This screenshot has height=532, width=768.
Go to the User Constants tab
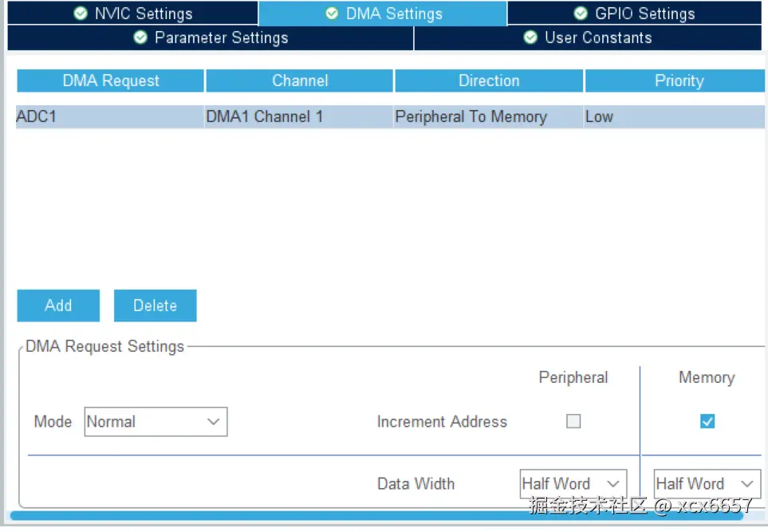pos(588,37)
